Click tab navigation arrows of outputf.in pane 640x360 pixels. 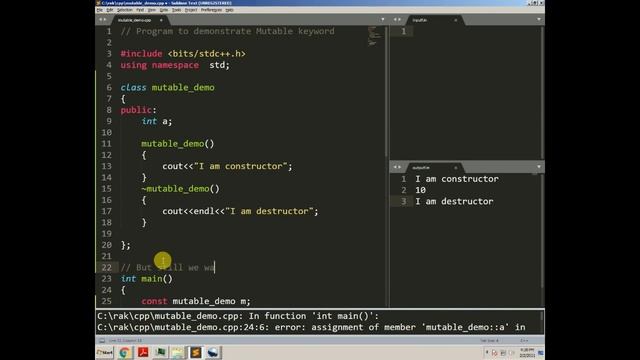(397, 167)
